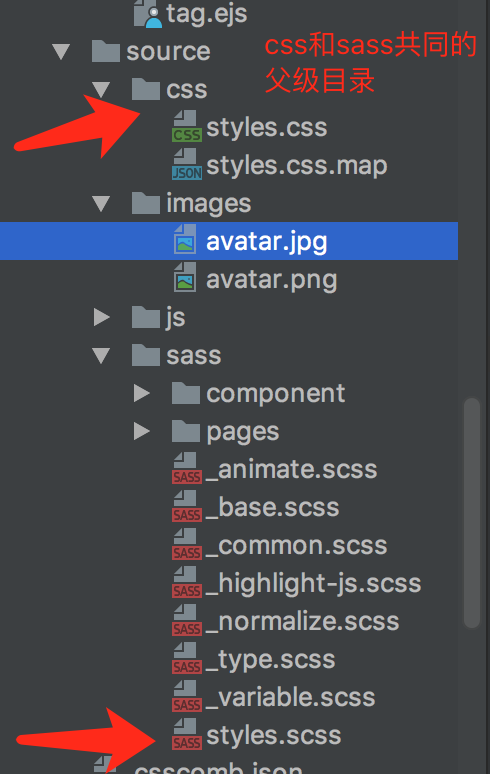
Task: Click the image icon of avatar.png
Action: [185, 278]
